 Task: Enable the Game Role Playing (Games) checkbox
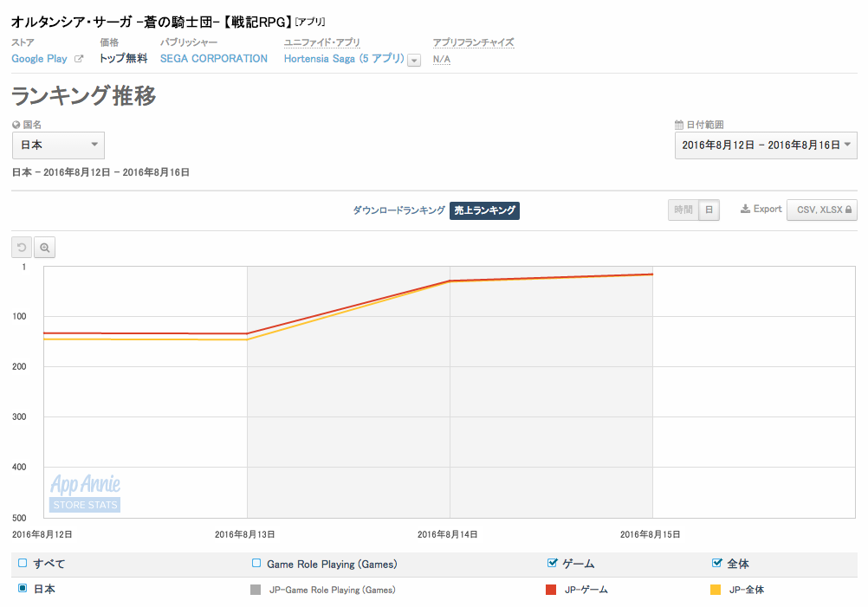click(256, 564)
